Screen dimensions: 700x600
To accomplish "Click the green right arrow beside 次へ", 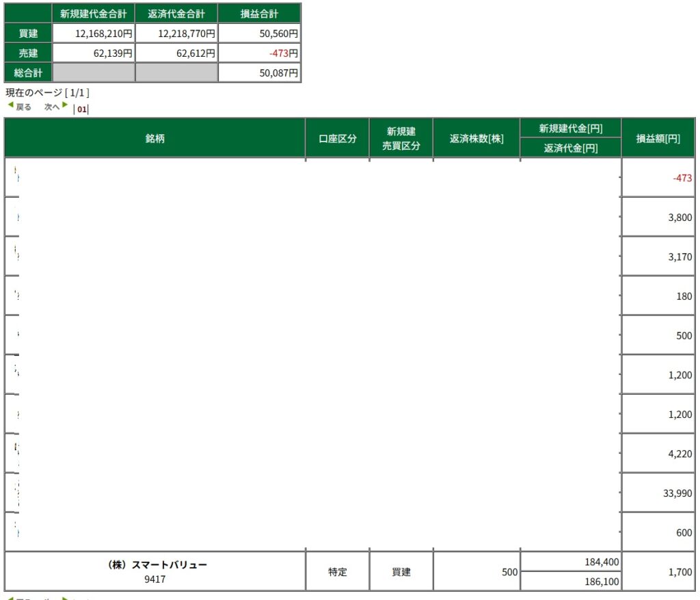I will (x=65, y=106).
